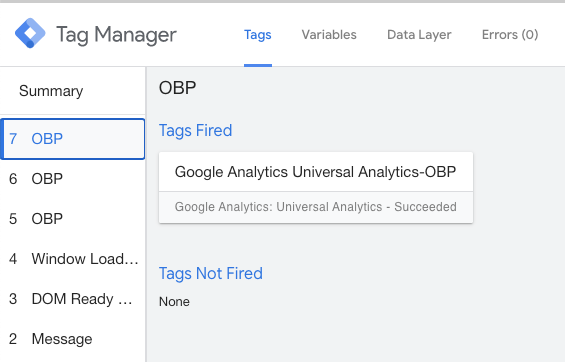View the Errors (0) tab
565x362 pixels.
(510, 35)
